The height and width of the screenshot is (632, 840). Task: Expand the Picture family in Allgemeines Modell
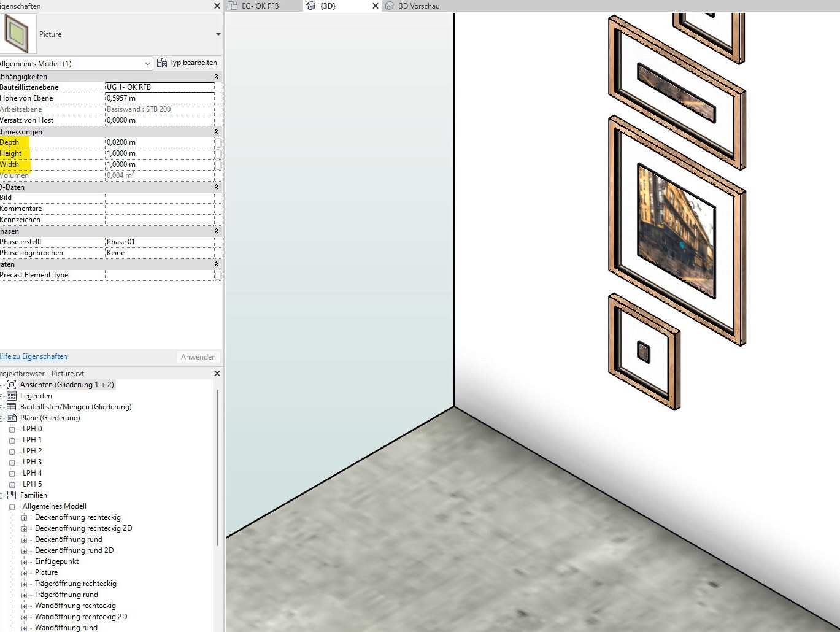(x=23, y=572)
